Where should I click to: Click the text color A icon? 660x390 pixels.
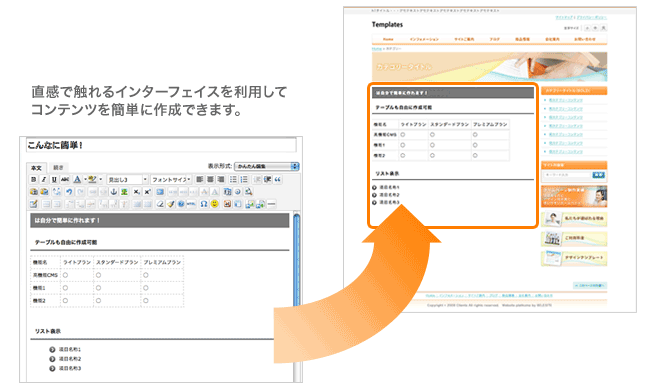pos(77,179)
